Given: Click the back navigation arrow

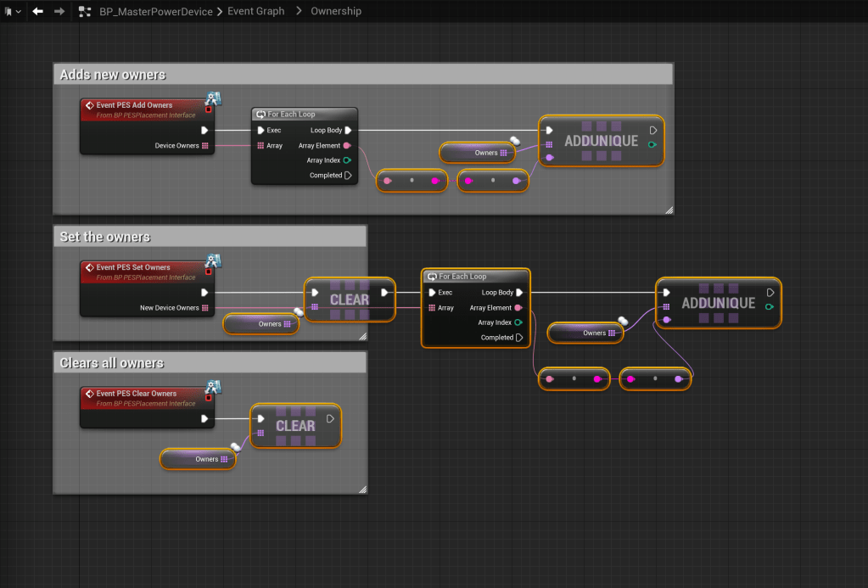Looking at the screenshot, I should coord(37,11).
